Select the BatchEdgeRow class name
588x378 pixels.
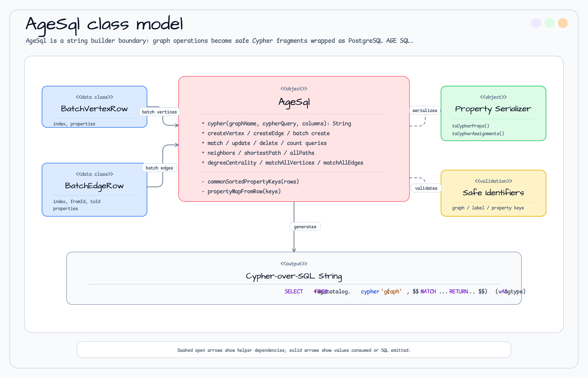94,186
